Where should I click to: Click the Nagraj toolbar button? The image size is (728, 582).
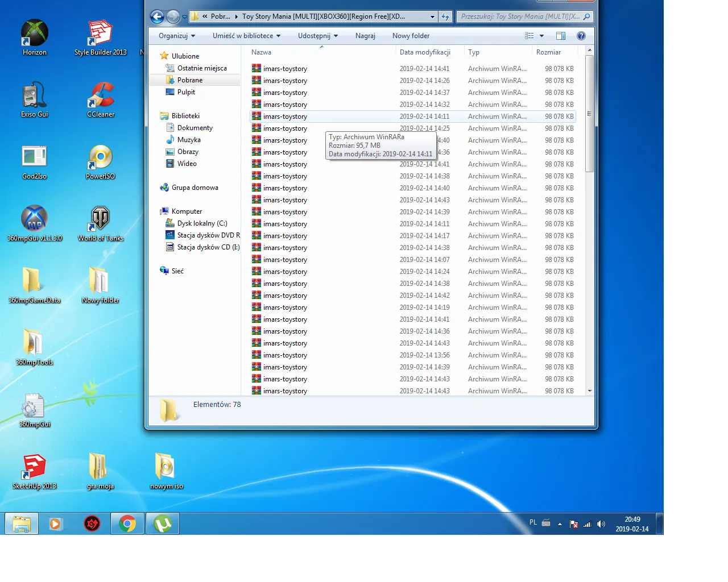point(365,36)
